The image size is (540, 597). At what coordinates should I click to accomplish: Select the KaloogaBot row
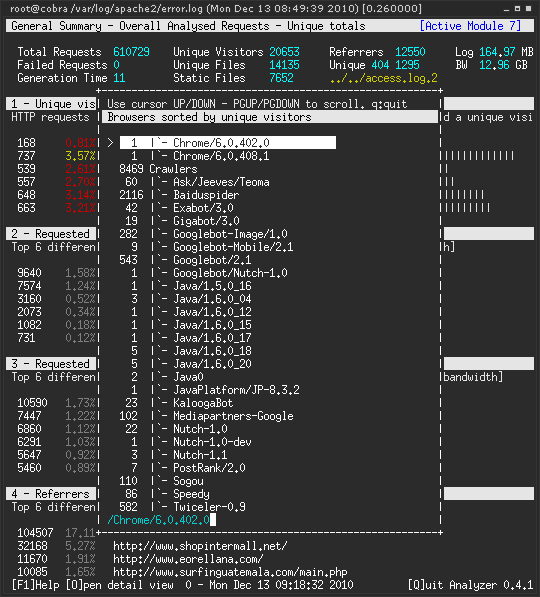click(x=179, y=402)
